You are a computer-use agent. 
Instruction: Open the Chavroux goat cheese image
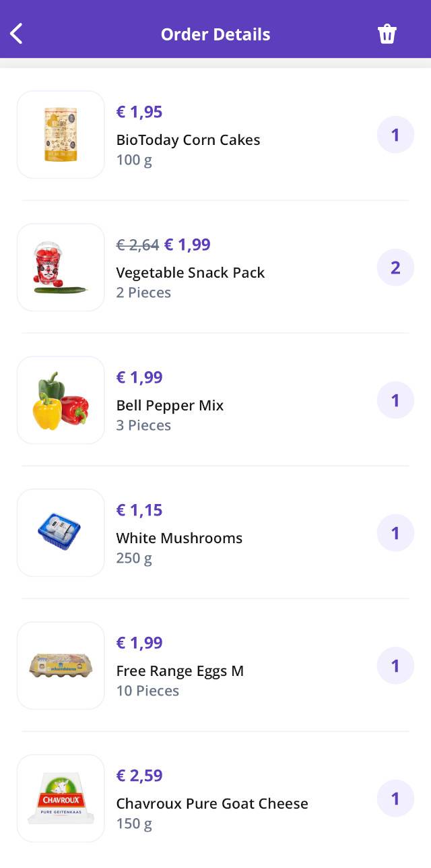coord(61,799)
